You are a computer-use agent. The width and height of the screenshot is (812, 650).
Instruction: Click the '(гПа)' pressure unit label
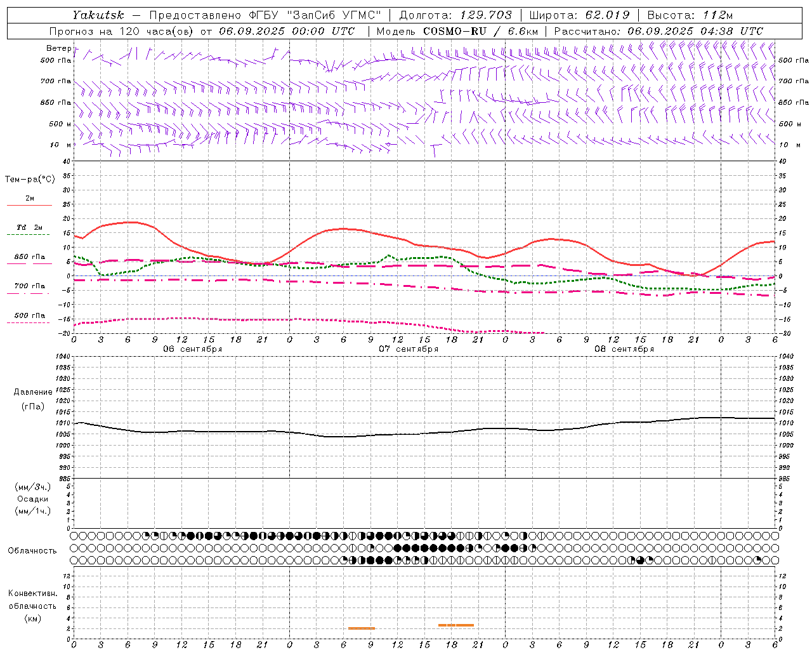(33, 406)
